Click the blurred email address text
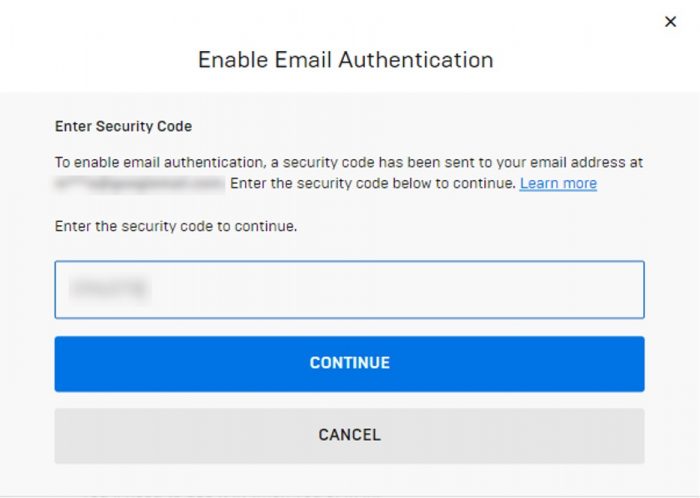 click(139, 184)
